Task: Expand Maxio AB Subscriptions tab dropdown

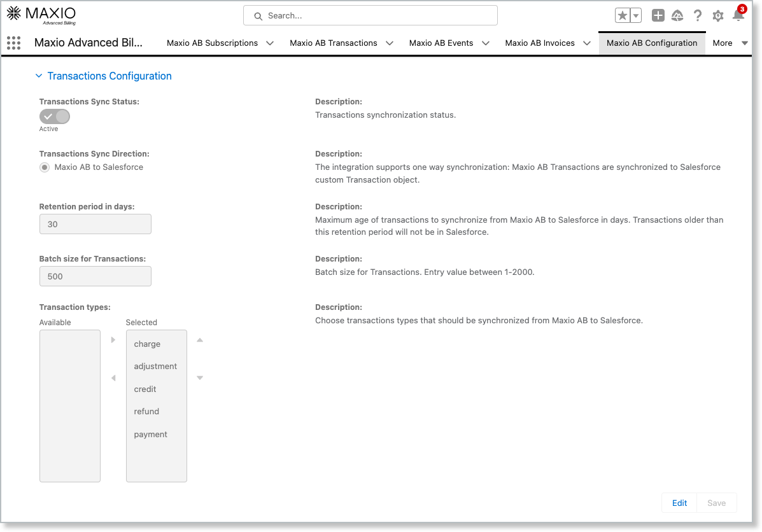Action: click(x=270, y=43)
